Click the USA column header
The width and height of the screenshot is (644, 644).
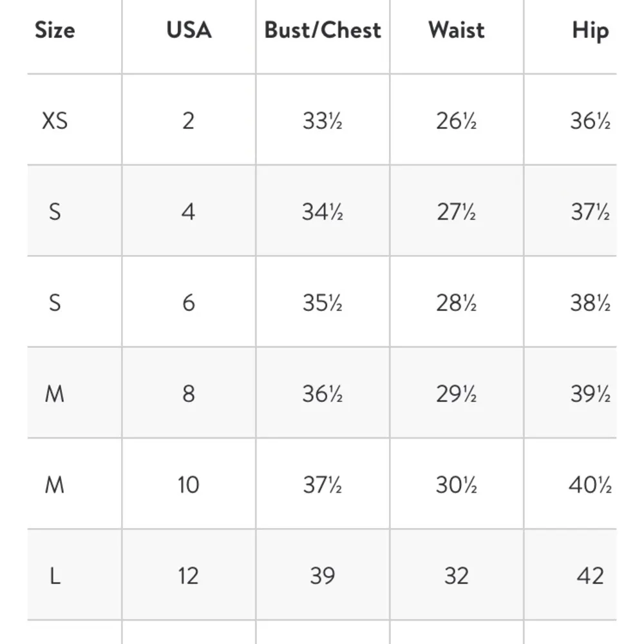pyautogui.click(x=189, y=30)
